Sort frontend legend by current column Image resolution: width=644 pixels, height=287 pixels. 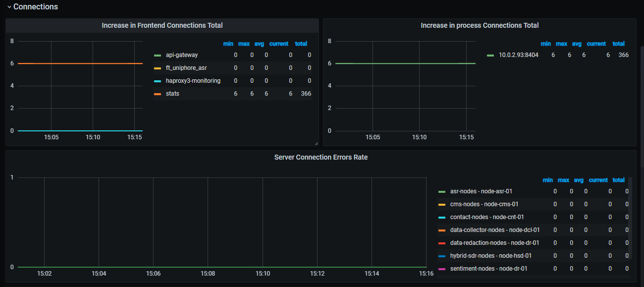coord(279,44)
